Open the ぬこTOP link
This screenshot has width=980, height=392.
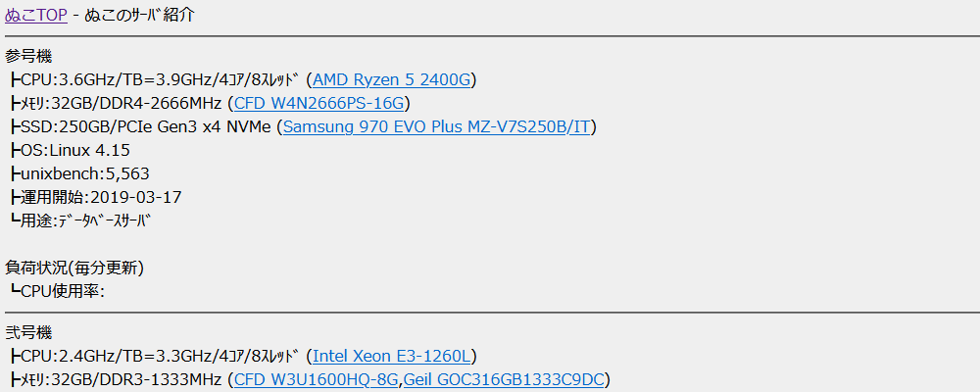point(35,16)
